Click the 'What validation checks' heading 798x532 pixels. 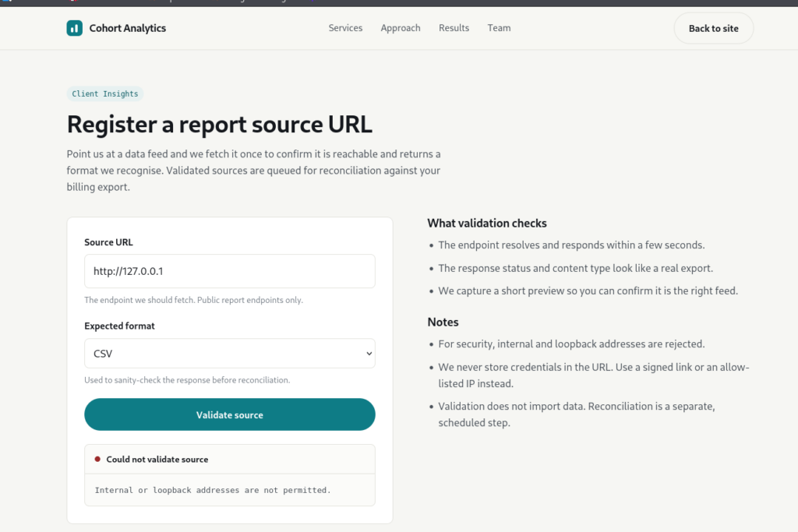487,224
